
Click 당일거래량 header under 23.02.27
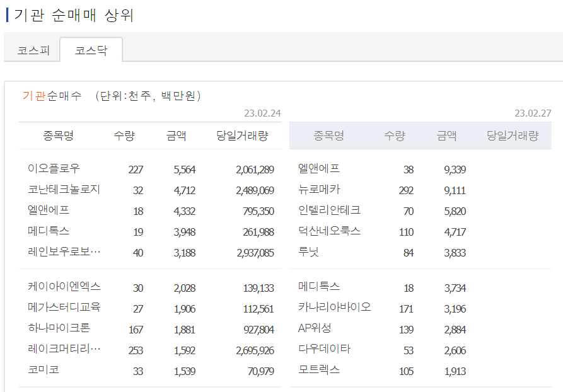[x=513, y=135]
